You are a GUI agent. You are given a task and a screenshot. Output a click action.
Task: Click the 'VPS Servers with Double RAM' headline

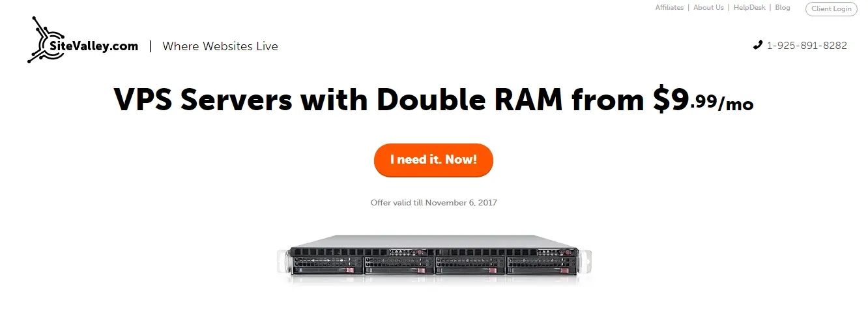339,100
